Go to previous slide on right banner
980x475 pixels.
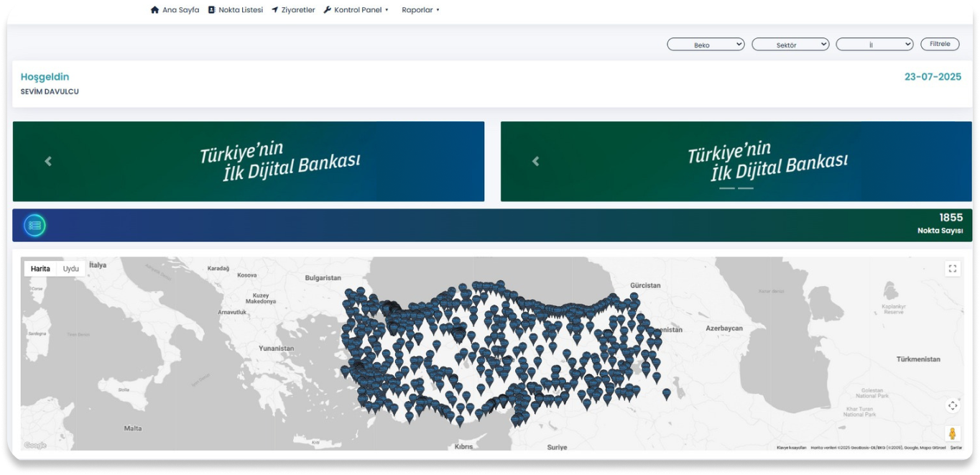pyautogui.click(x=535, y=162)
